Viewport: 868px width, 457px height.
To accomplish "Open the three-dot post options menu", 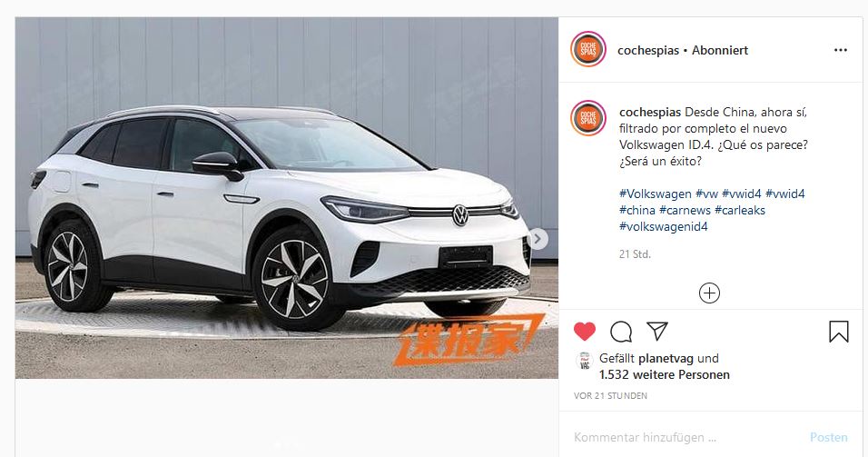I will point(841,50).
